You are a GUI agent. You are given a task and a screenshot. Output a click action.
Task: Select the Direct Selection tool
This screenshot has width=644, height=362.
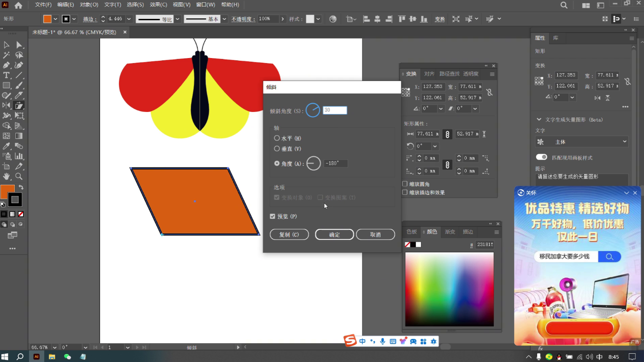19,45
